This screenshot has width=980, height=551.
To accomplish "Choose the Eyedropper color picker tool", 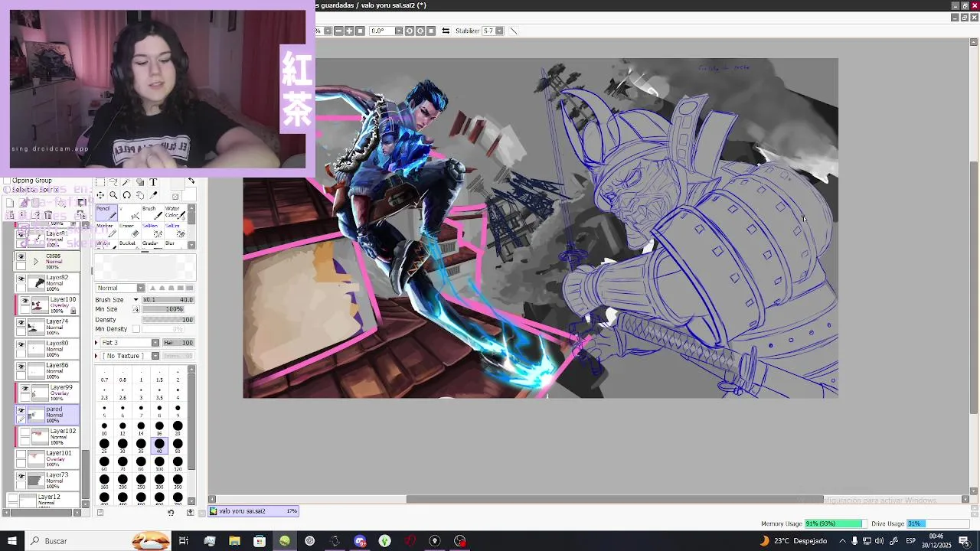I will [153, 196].
